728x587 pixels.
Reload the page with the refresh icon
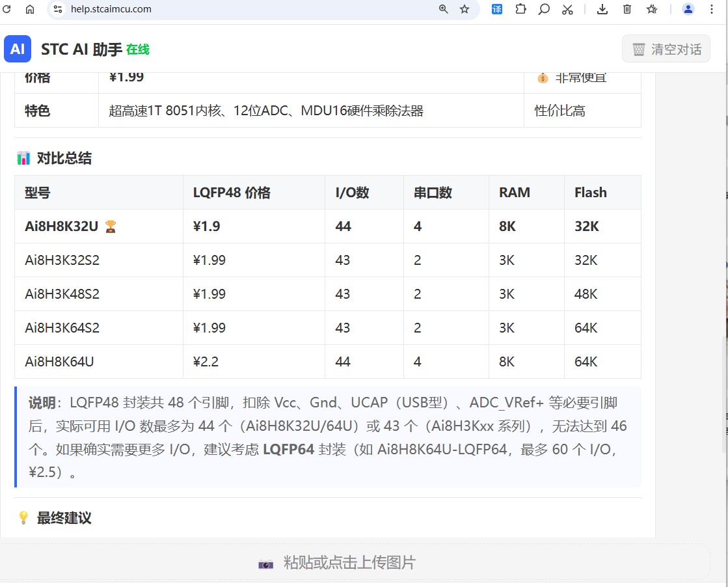(x=7, y=9)
